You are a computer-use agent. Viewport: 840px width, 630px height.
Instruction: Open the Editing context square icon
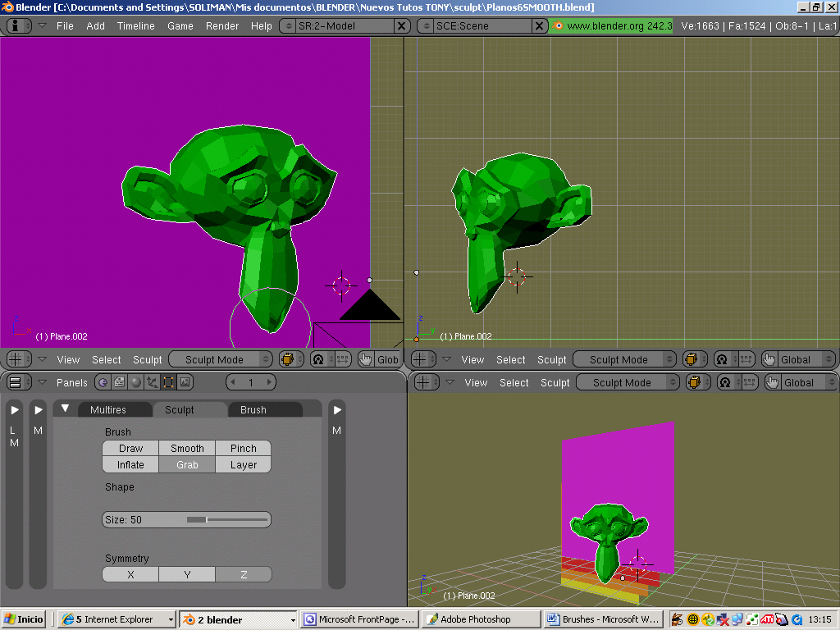pos(168,382)
